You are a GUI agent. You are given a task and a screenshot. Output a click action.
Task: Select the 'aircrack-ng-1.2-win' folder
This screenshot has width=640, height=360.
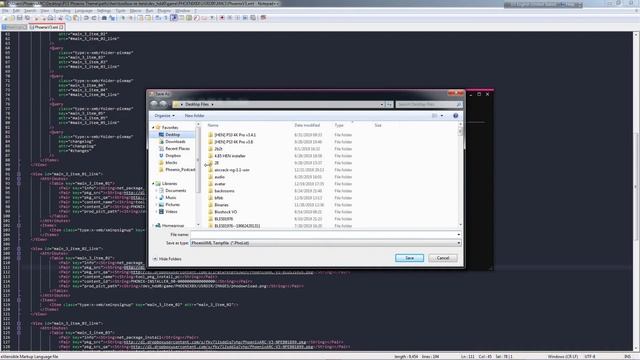click(231, 170)
